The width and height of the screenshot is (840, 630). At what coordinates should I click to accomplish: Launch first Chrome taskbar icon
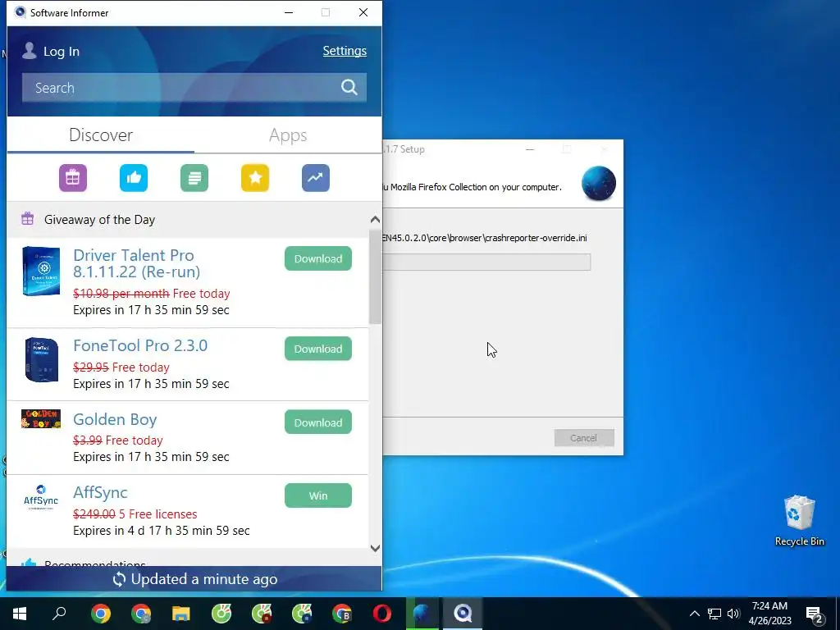pyautogui.click(x=101, y=614)
